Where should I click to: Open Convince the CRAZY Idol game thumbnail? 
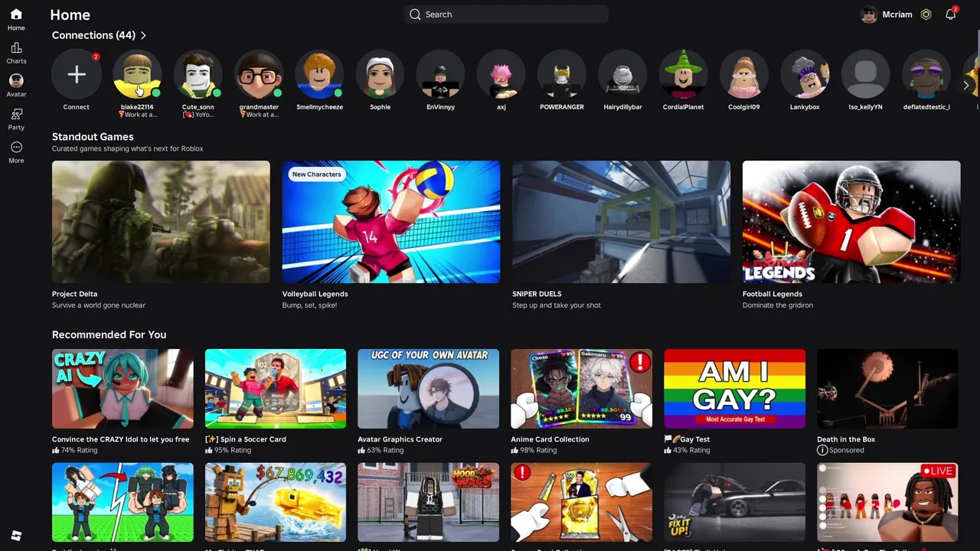click(122, 389)
